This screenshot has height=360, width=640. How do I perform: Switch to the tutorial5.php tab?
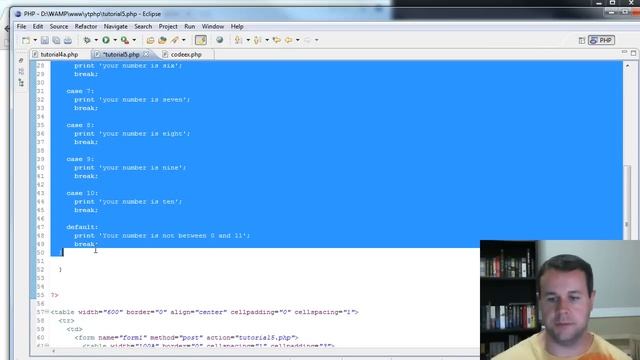point(121,54)
